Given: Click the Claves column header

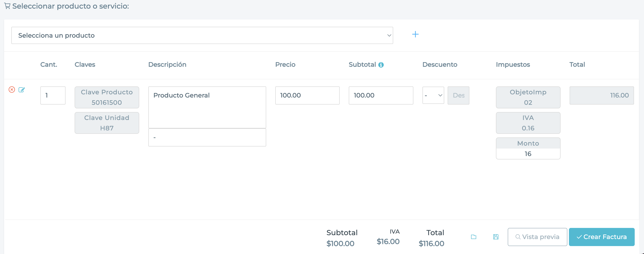Looking at the screenshot, I should tap(85, 64).
